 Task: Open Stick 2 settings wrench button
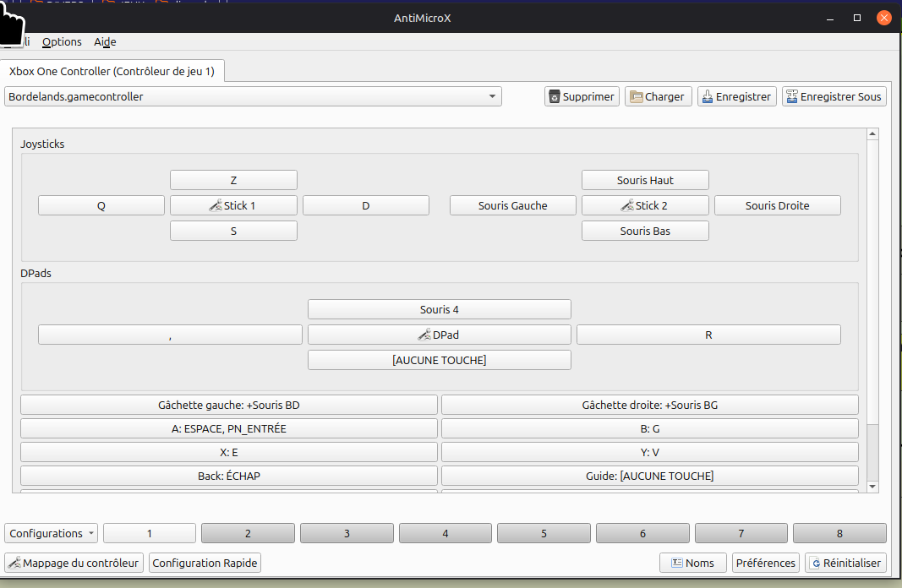(x=645, y=205)
